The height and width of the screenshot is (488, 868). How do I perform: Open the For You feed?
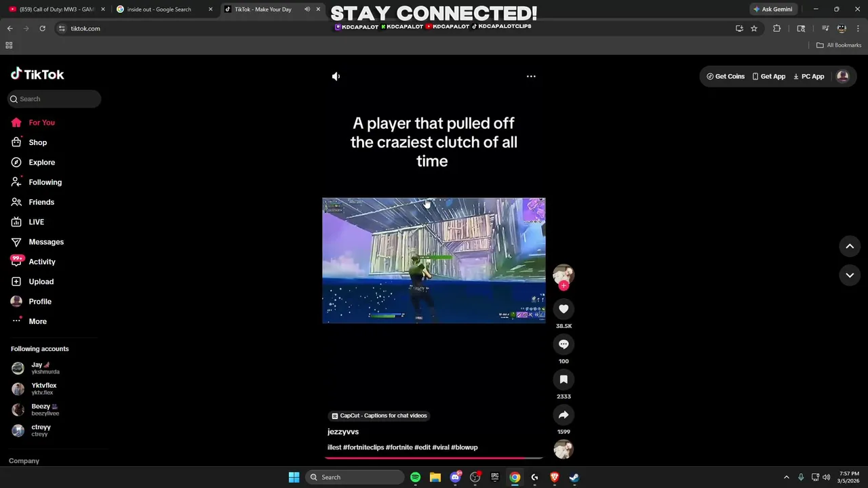pyautogui.click(x=42, y=123)
